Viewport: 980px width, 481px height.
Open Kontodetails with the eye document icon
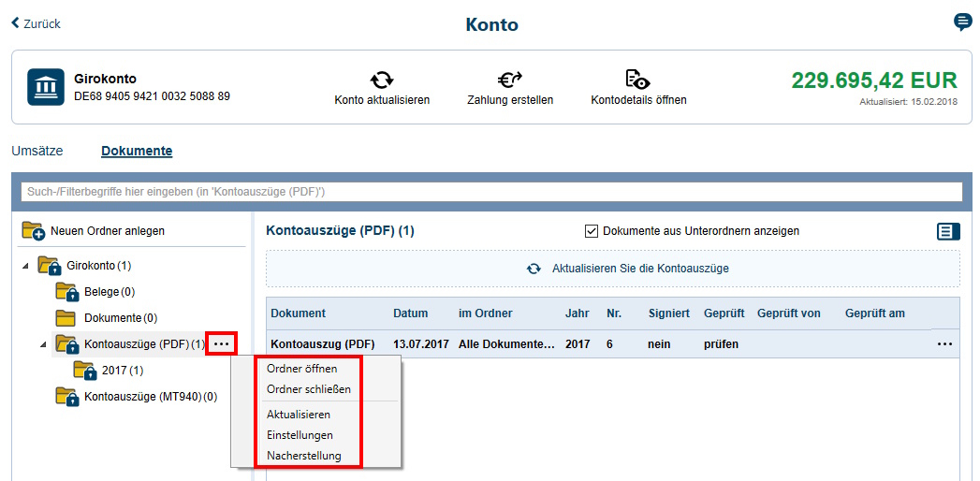click(x=638, y=80)
